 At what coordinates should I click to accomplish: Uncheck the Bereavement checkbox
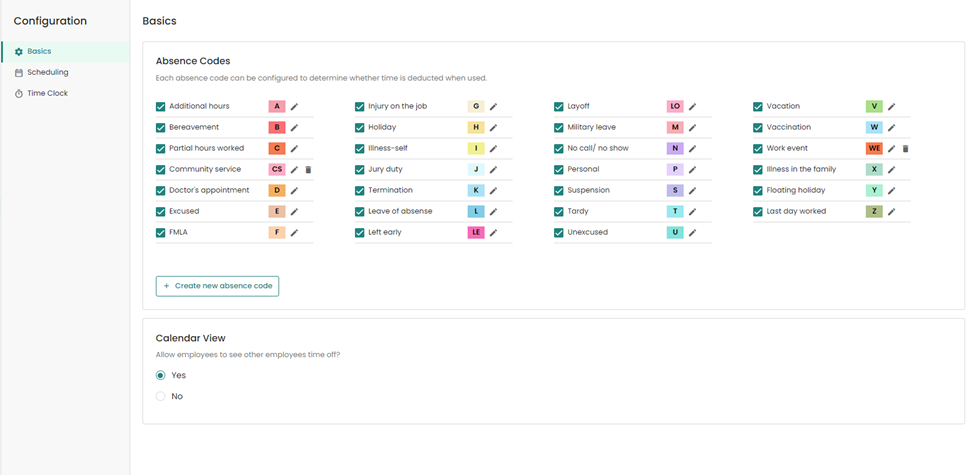pyautogui.click(x=161, y=128)
